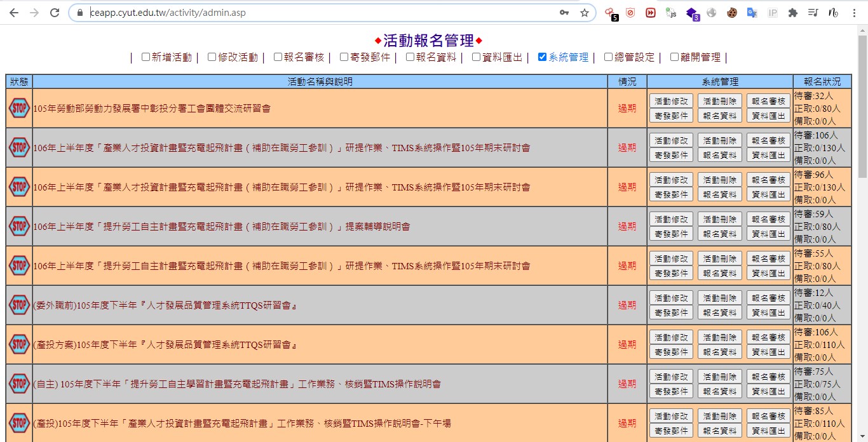Check the 修改活動 checkbox
868x442 pixels.
tap(212, 57)
